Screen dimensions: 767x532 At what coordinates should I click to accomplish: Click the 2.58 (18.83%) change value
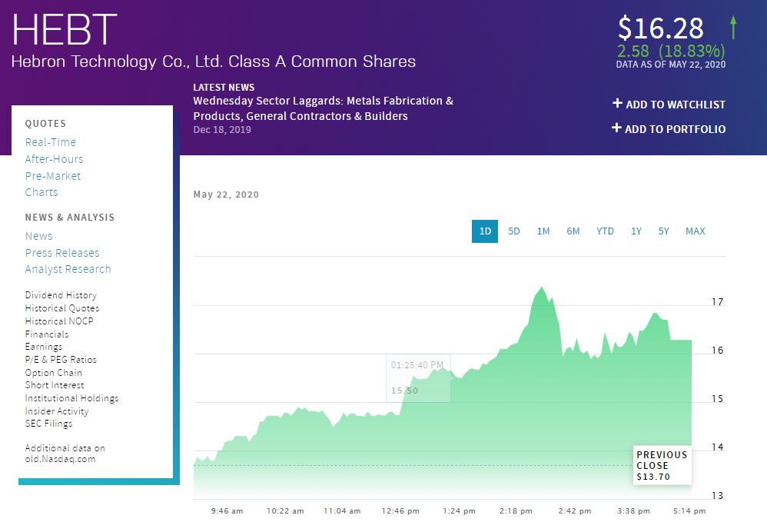(671, 51)
